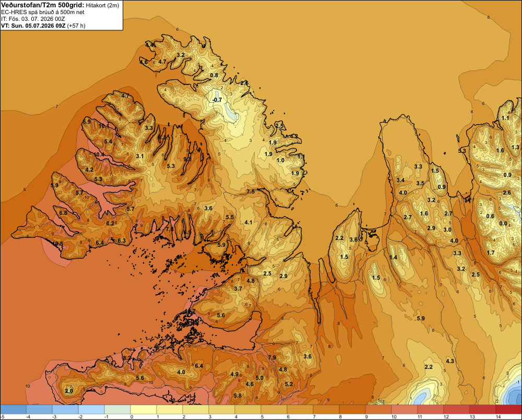Click the "0.6" temperature value
Image resolution: width=522 pixels, height=420 pixels.
(490, 216)
